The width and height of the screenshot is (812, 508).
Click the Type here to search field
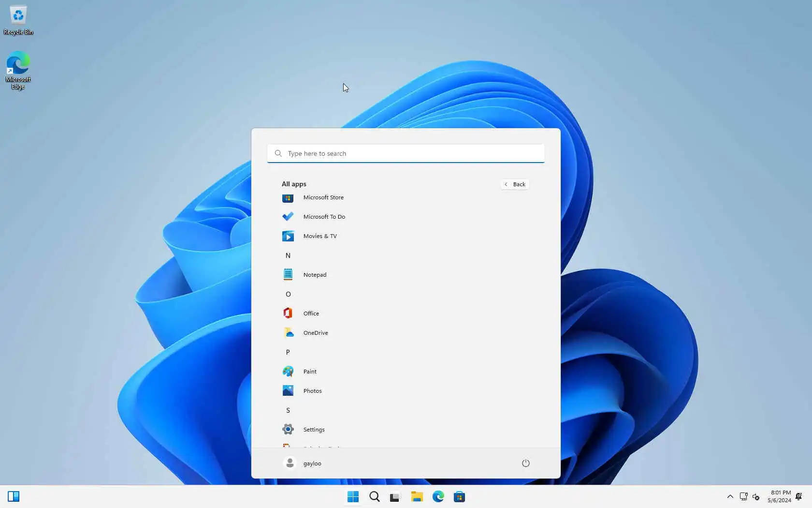pyautogui.click(x=406, y=153)
